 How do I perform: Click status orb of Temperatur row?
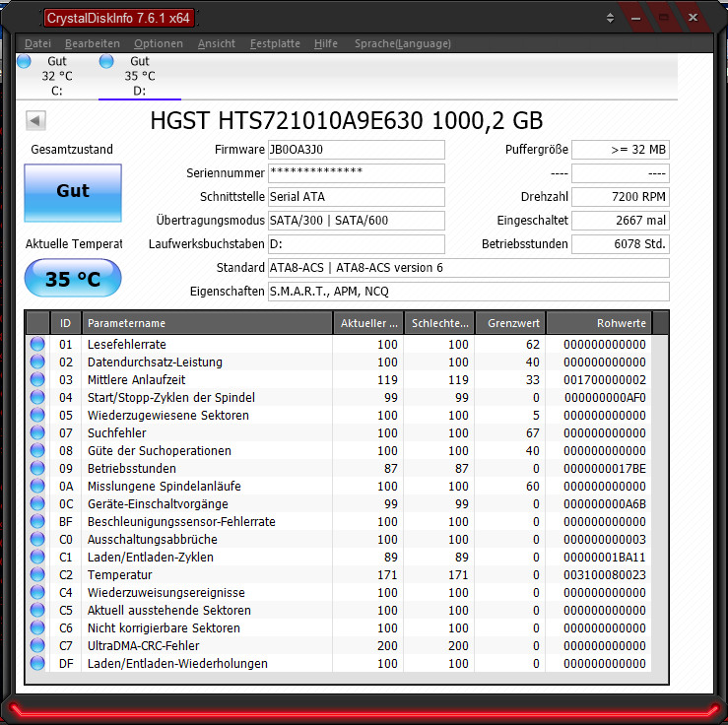[37, 574]
